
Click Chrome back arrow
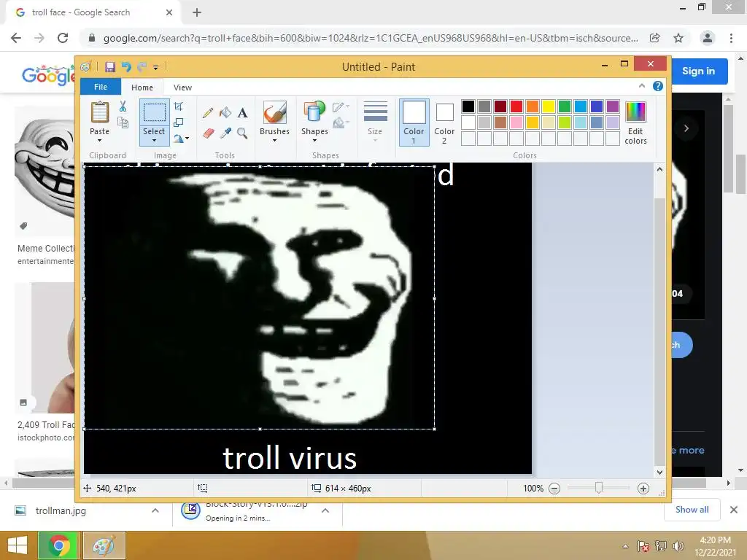coord(16,38)
